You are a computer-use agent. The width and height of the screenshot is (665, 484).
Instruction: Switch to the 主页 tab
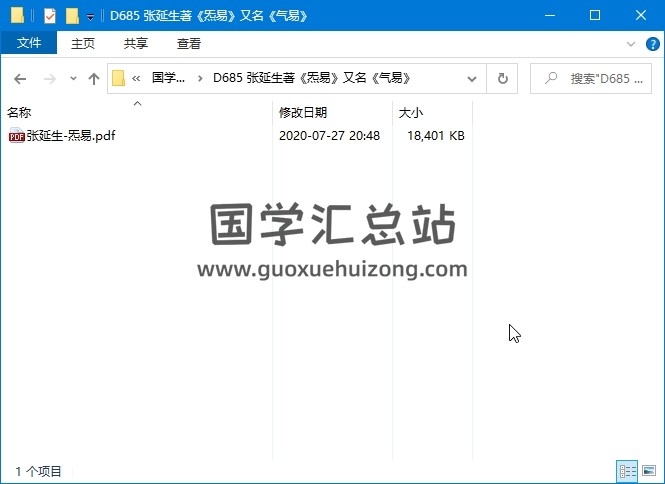(x=83, y=43)
